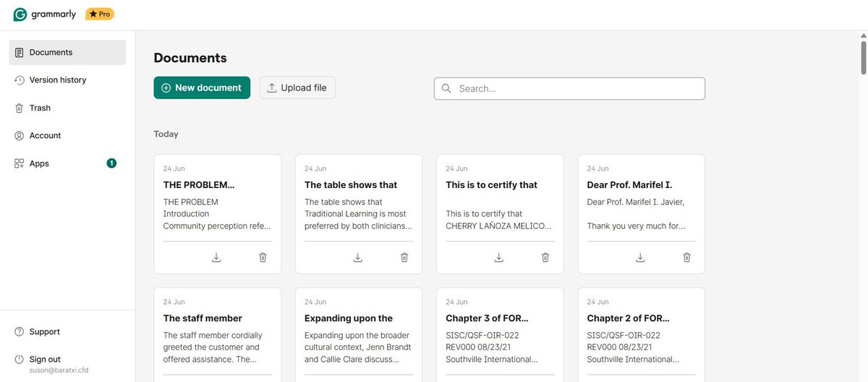Click the Apps grid icon
The image size is (868, 382).
pyautogui.click(x=19, y=164)
